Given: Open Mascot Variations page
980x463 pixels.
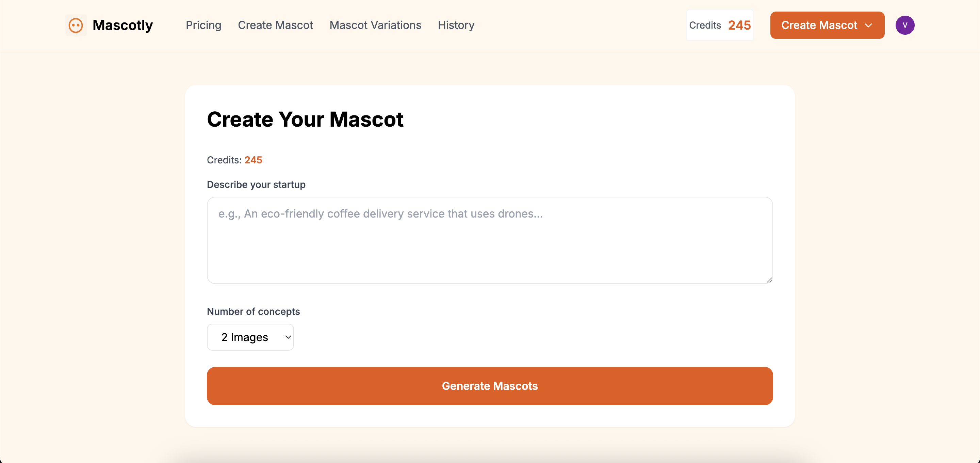Looking at the screenshot, I should [x=375, y=25].
